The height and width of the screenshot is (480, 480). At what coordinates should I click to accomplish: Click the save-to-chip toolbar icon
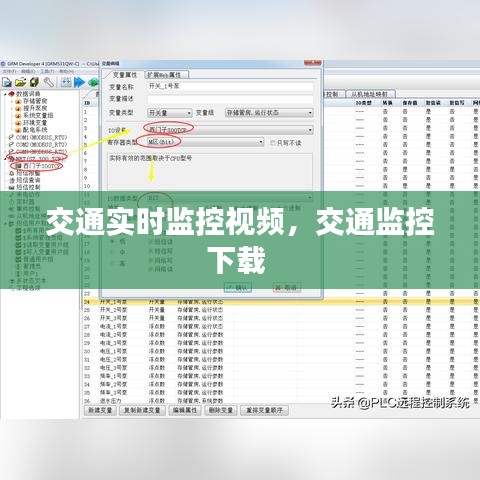point(34,82)
